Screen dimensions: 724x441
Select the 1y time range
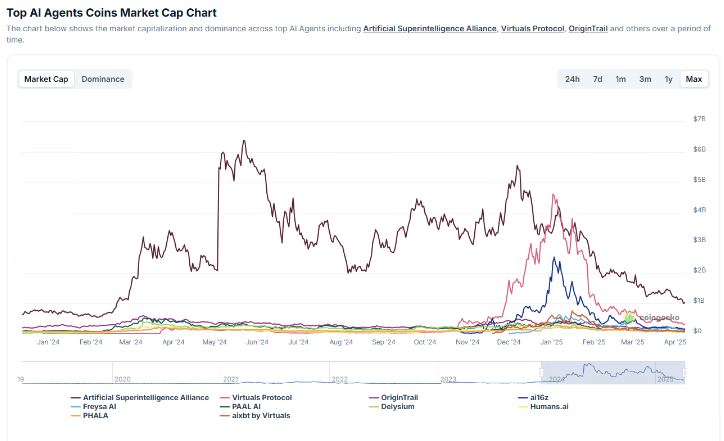(x=668, y=79)
